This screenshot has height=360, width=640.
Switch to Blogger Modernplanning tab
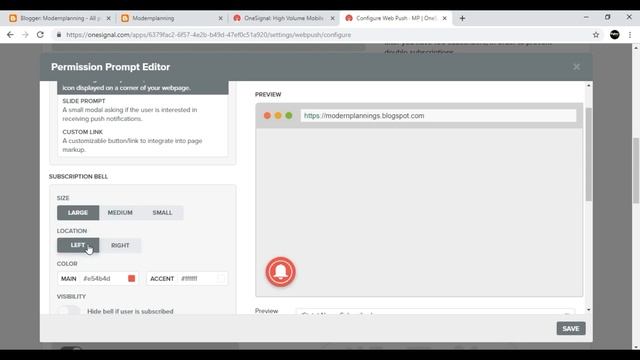(59, 18)
